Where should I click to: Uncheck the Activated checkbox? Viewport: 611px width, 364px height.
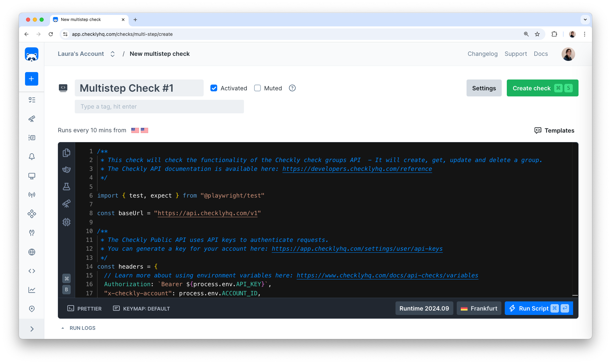click(214, 88)
